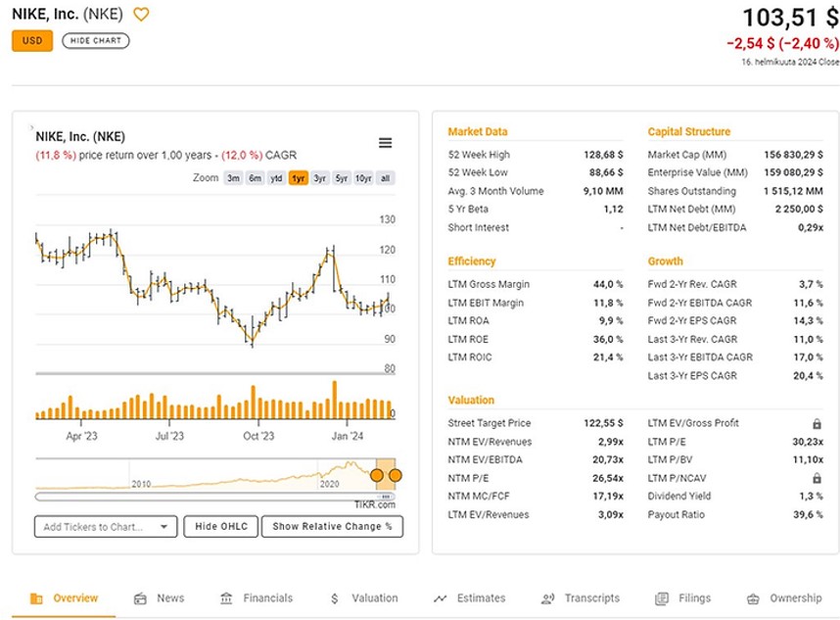Click the Payout Ratio value 39,6 %
The width and height of the screenshot is (840, 620).
809,514
